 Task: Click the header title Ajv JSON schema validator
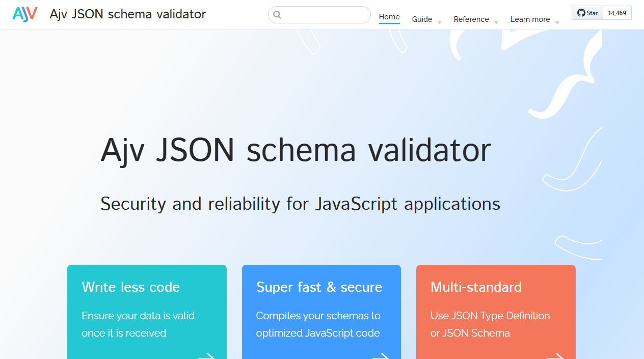tap(127, 14)
